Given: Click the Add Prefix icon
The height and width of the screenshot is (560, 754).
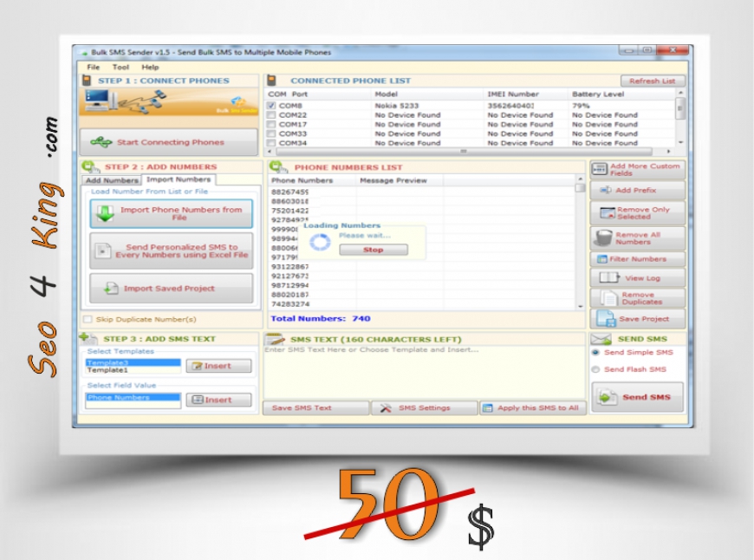Looking at the screenshot, I should point(606,190).
